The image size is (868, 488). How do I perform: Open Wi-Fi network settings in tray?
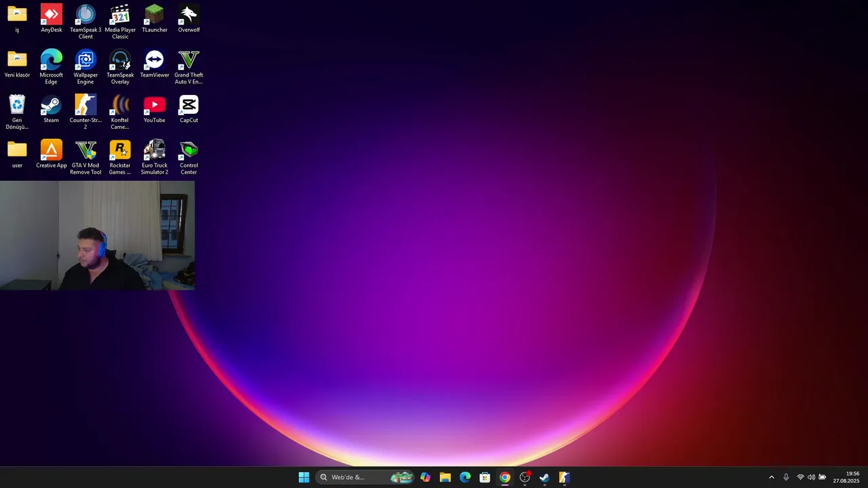(x=800, y=477)
